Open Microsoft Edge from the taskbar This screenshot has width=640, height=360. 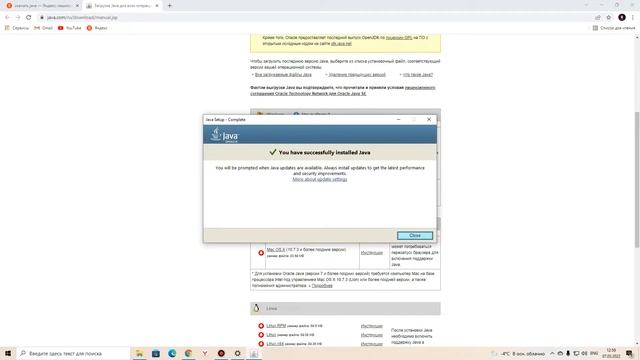click(172, 353)
